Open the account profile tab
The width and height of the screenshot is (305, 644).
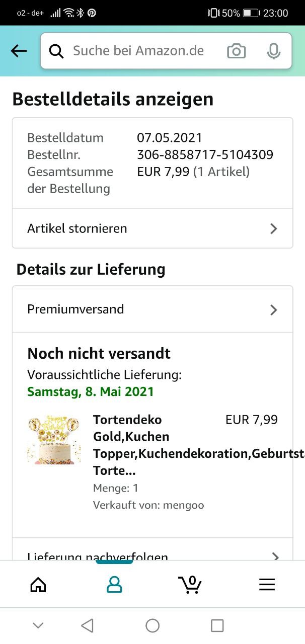[x=115, y=584]
